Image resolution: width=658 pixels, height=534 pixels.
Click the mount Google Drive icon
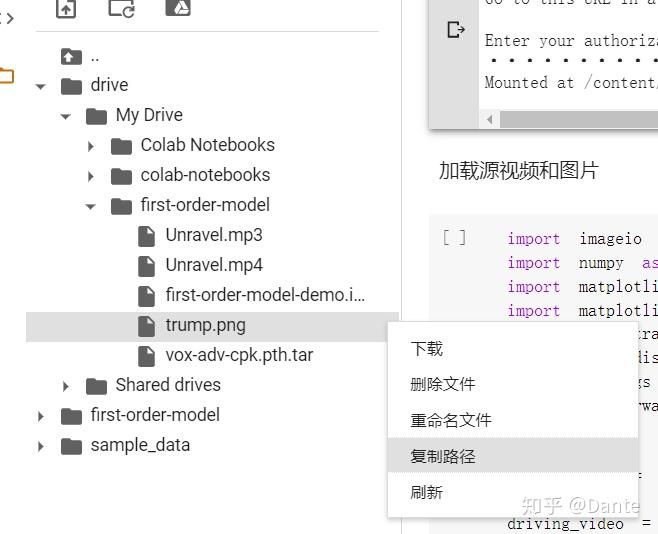pyautogui.click(x=178, y=8)
